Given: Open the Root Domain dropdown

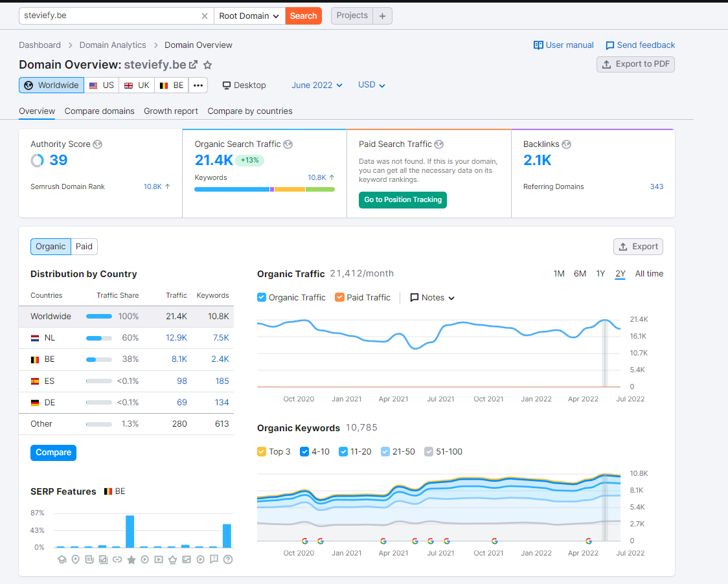Looking at the screenshot, I should 249,16.
